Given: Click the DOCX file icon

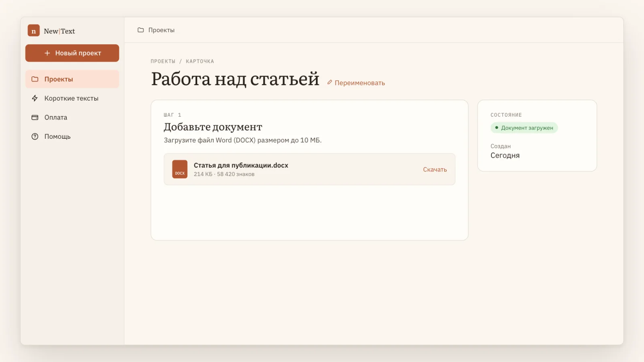Looking at the screenshot, I should 180,169.
